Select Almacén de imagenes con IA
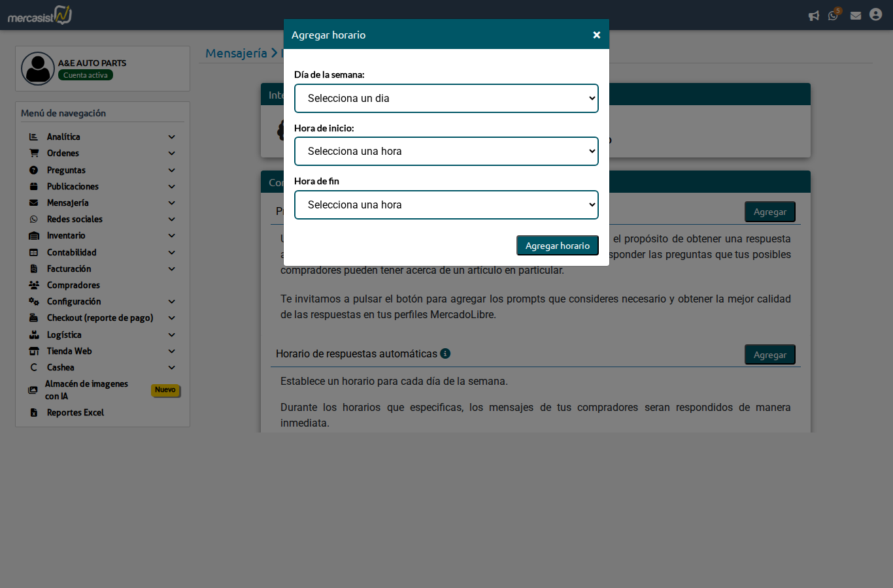Viewport: 893px width, 588px height. 86,389
